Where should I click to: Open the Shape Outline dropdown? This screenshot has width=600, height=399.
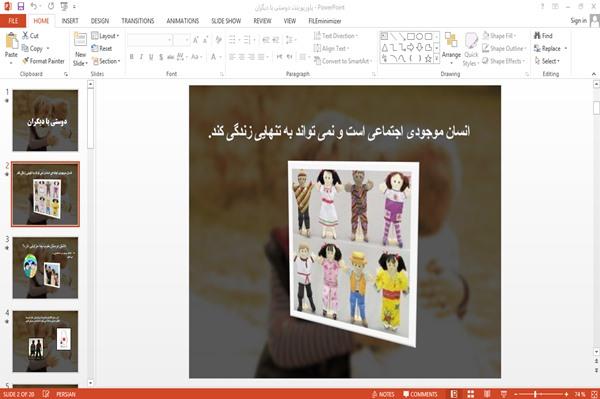(x=504, y=49)
